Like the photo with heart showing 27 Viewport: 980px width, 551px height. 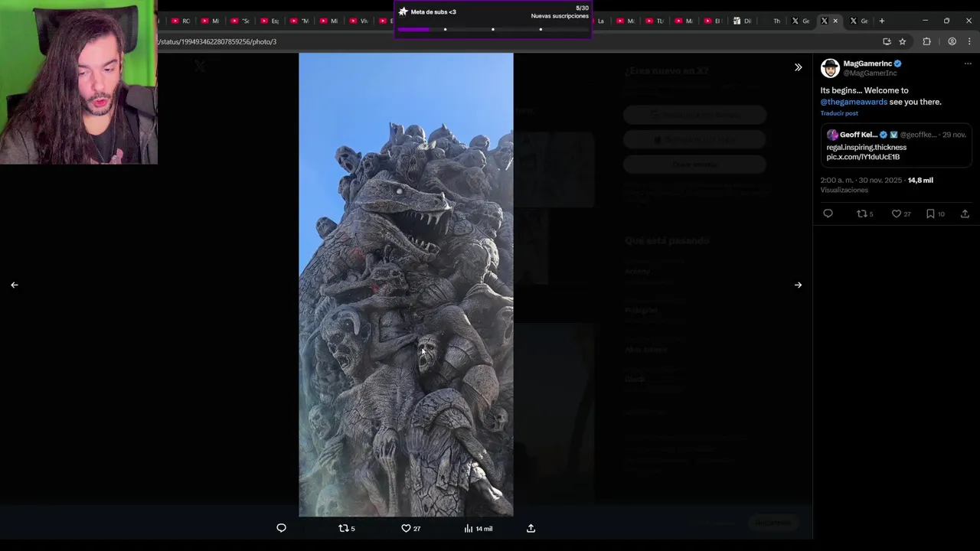[411, 528]
